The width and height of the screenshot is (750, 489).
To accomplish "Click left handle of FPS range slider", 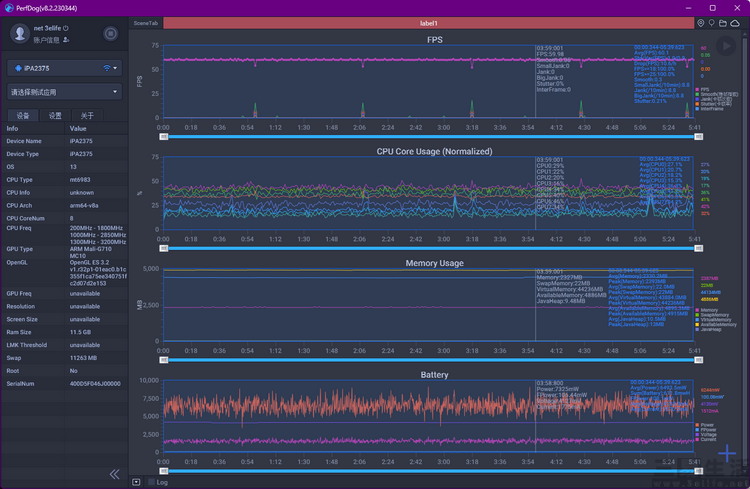I will pyautogui.click(x=164, y=137).
